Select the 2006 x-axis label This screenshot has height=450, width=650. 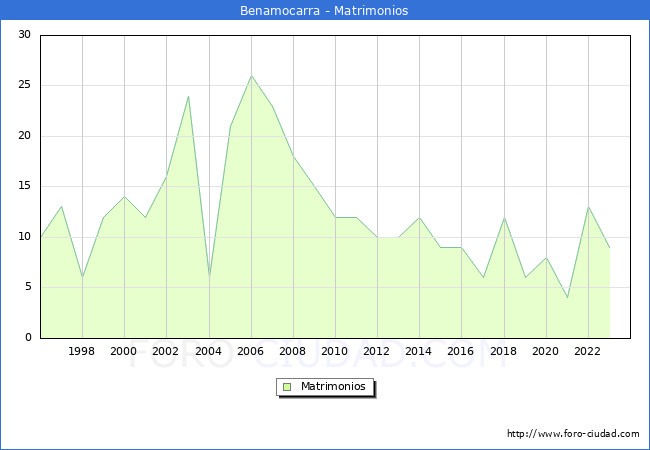[251, 352]
